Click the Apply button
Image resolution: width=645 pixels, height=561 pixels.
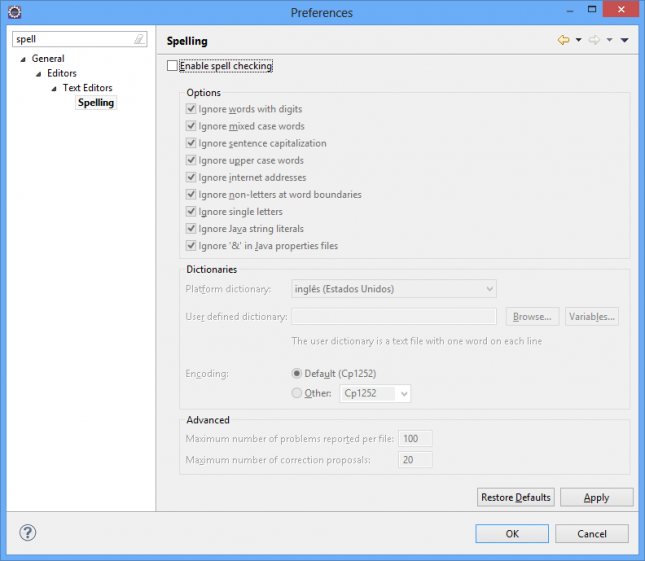(596, 497)
